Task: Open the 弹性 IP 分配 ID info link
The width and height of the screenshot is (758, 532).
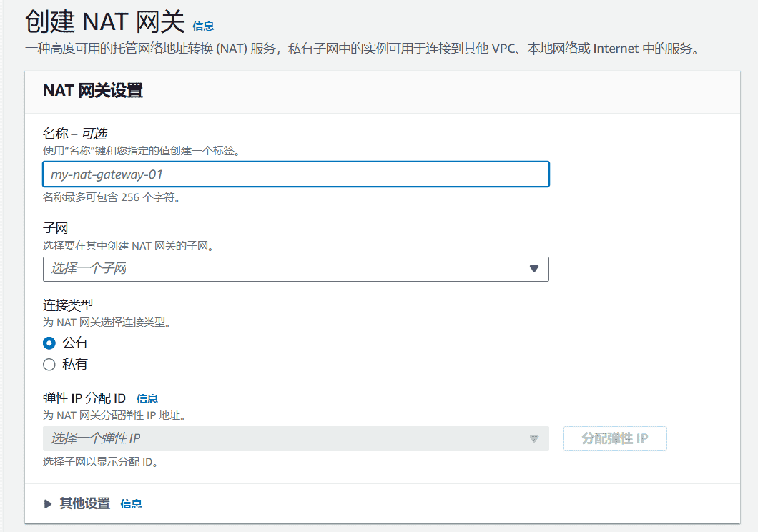Action: (x=148, y=398)
